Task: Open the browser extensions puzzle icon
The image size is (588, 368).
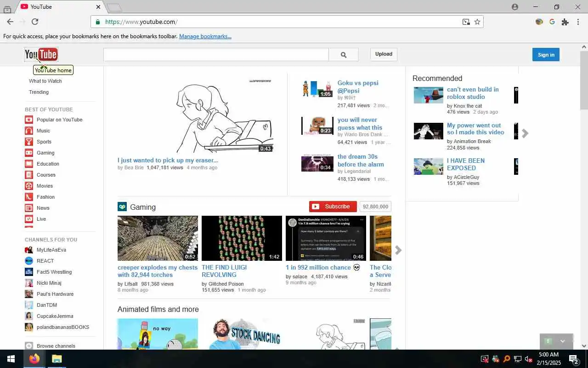Action: 565,22
